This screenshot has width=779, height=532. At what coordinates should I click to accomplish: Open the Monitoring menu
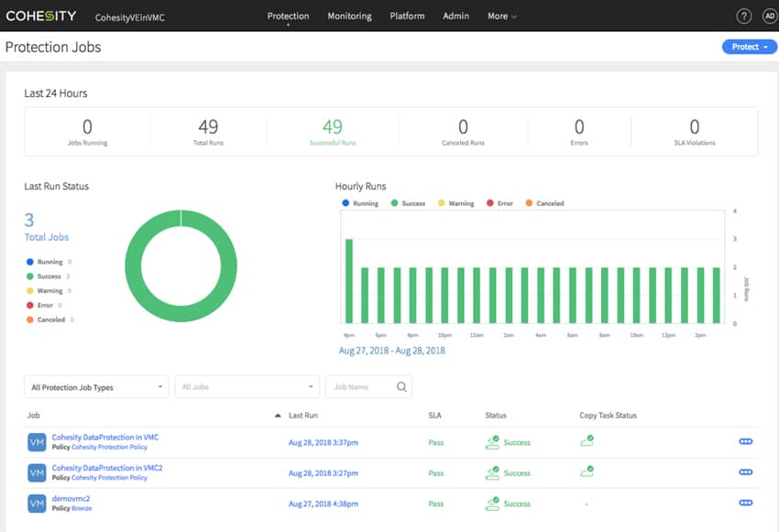tap(350, 16)
